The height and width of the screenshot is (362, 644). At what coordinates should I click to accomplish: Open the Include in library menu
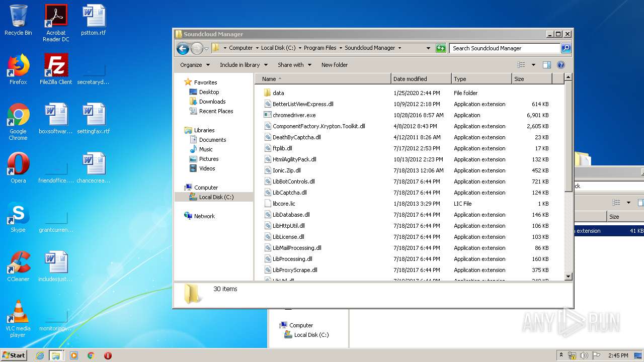[x=244, y=65]
